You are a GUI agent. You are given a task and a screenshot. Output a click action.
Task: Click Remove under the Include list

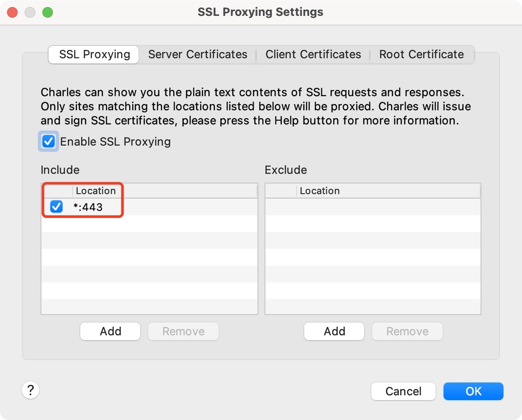pyautogui.click(x=183, y=331)
